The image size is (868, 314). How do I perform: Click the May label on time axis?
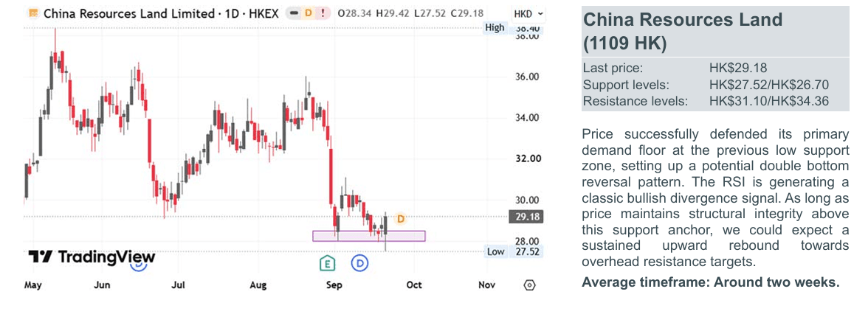pos(33,285)
